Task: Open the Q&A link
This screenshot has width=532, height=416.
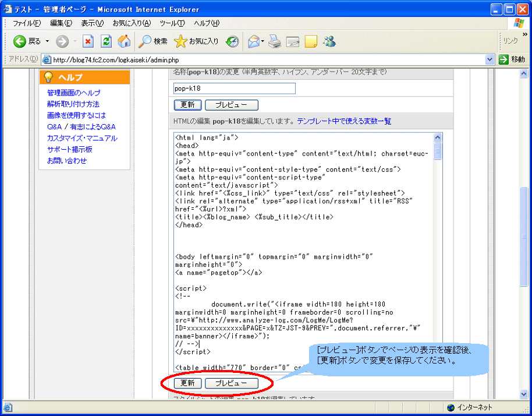Action: [54, 126]
